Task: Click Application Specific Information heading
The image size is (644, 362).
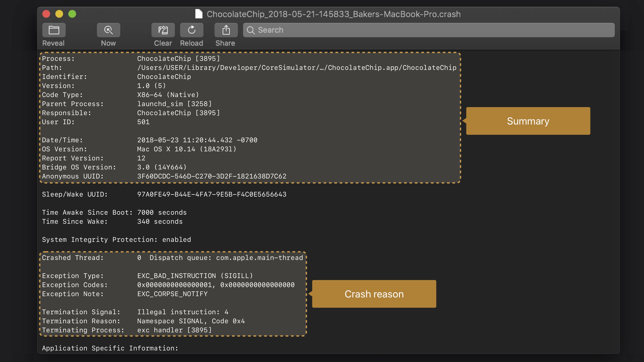Action: 110,348
